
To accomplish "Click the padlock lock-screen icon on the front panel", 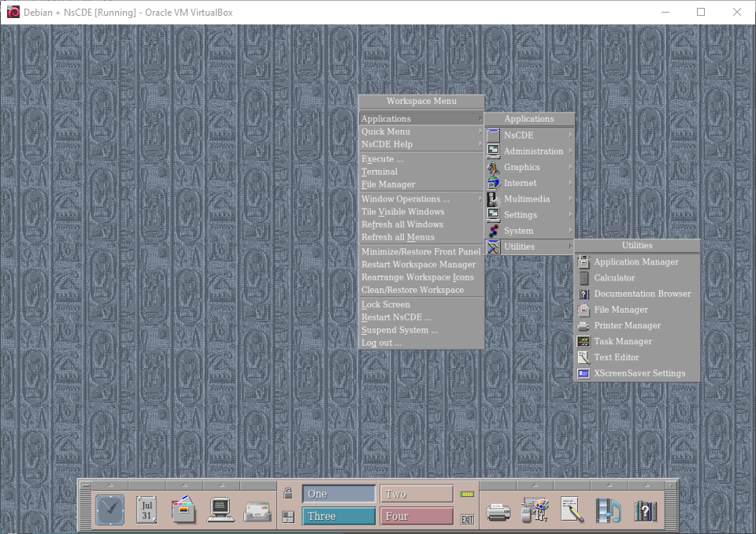I will coord(288,494).
